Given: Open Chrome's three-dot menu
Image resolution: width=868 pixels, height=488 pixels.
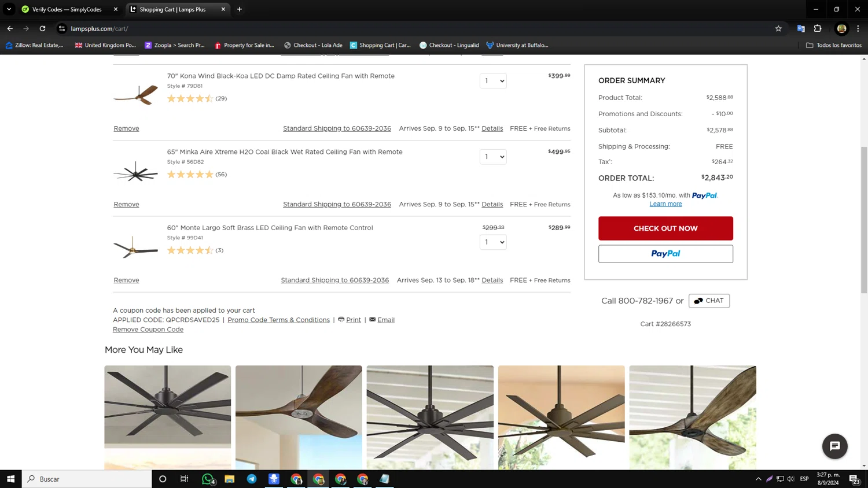Looking at the screenshot, I should (x=858, y=28).
